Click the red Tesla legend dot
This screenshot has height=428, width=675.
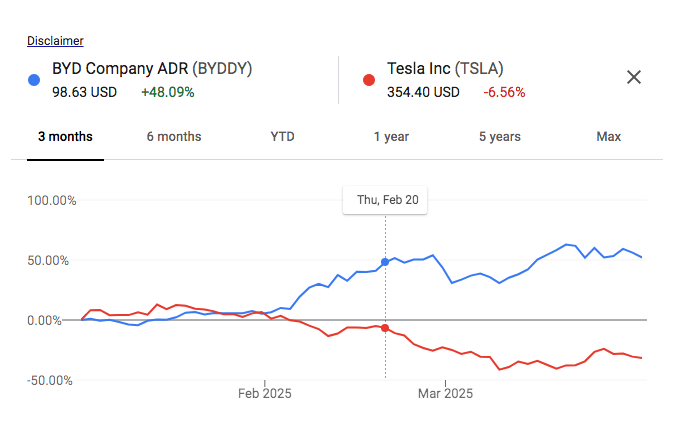pyautogui.click(x=368, y=79)
